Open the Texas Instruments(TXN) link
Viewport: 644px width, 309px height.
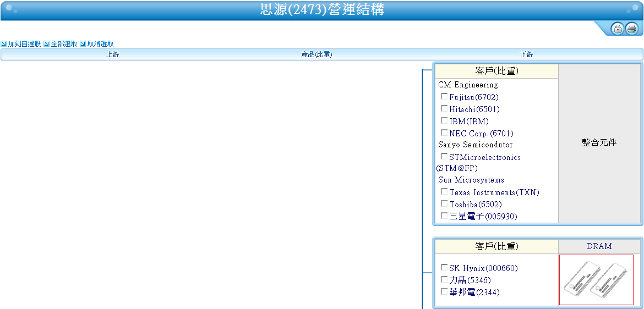click(x=494, y=192)
